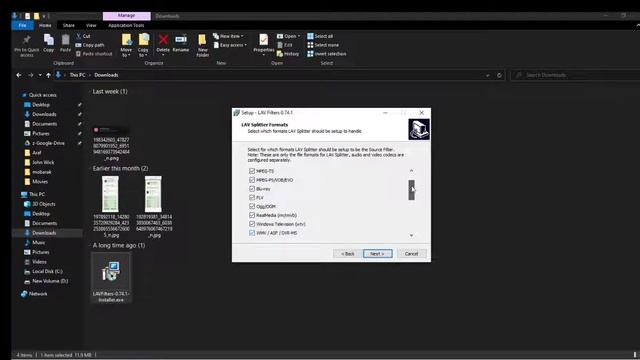Click Copy path in the ribbon
Viewport: 640px width, 360px height.
coord(90,45)
